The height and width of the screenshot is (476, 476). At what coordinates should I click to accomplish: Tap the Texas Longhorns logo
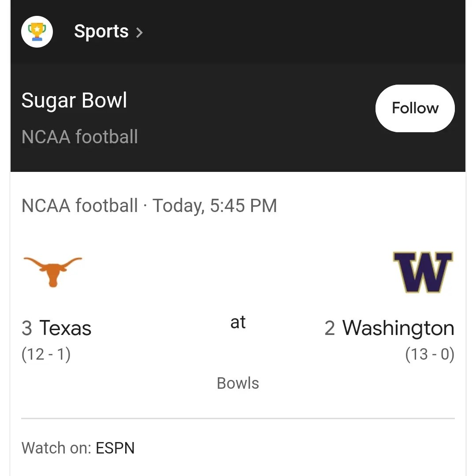(x=52, y=271)
